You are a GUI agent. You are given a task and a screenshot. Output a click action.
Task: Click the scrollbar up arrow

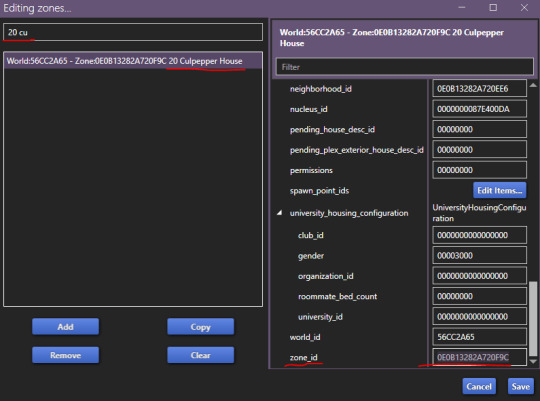[x=533, y=85]
